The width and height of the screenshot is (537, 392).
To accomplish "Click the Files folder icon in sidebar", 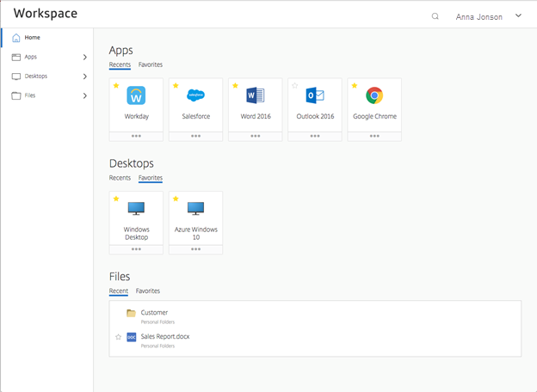I will click(16, 95).
